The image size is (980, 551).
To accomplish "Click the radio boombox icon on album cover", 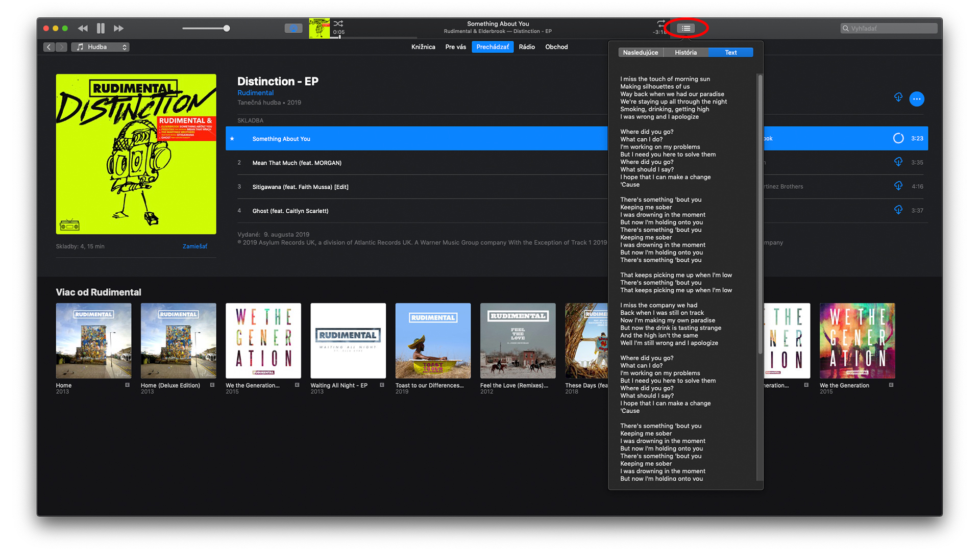I will point(70,224).
